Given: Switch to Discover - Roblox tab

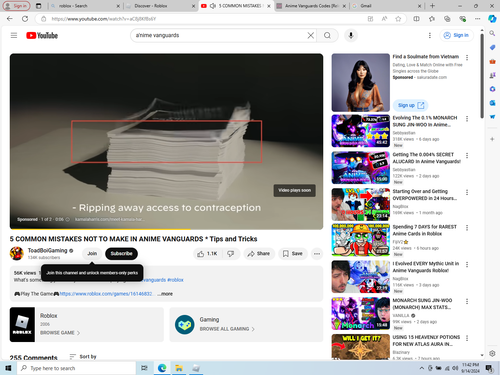Looking at the screenshot, I should click(160, 6).
